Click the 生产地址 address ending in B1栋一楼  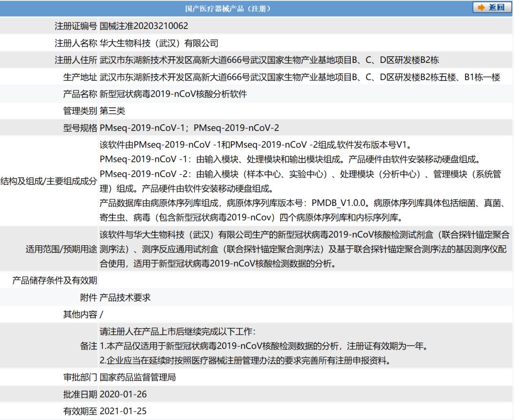click(x=300, y=78)
